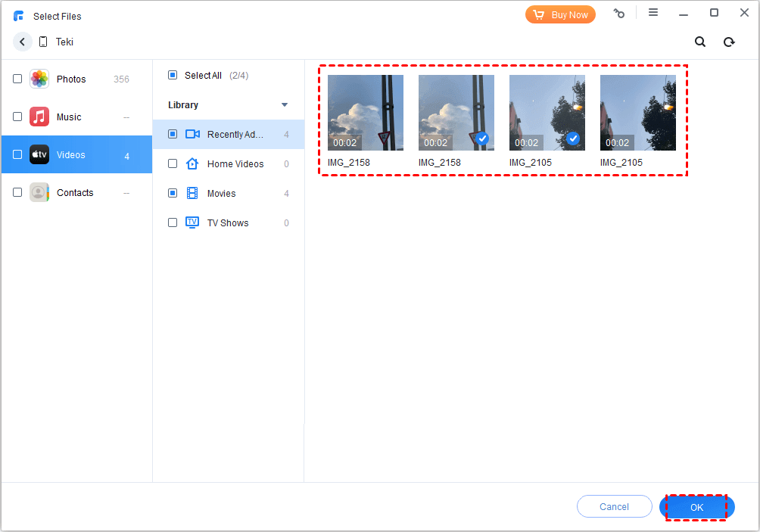Tick the Photos checkbox
Viewport: 760px width, 532px height.
point(17,79)
